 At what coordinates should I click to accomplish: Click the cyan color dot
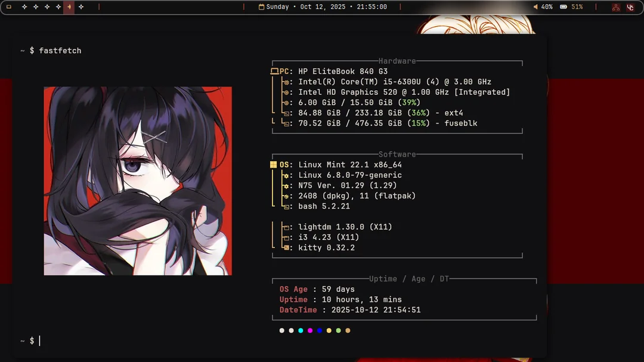pos(301,330)
